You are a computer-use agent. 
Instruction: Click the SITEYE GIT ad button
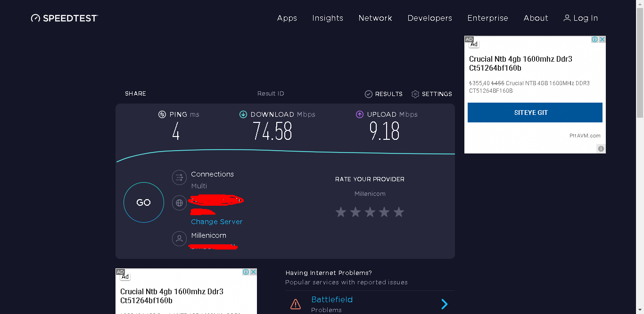point(535,113)
